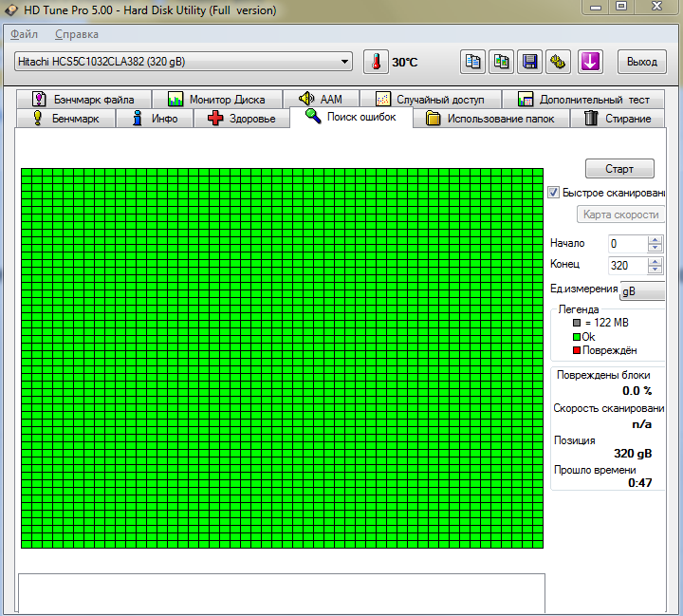Open the Файл menu
683x616 pixels.
click(24, 34)
